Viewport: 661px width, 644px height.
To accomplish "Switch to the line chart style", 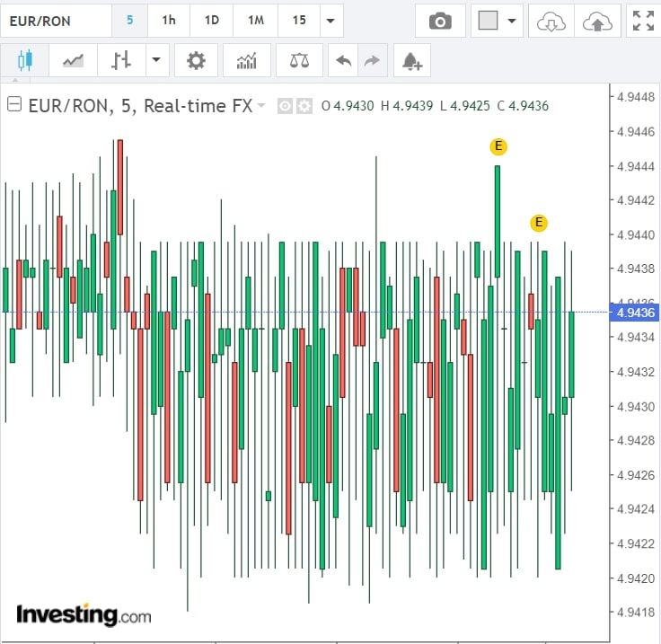I will click(74, 61).
